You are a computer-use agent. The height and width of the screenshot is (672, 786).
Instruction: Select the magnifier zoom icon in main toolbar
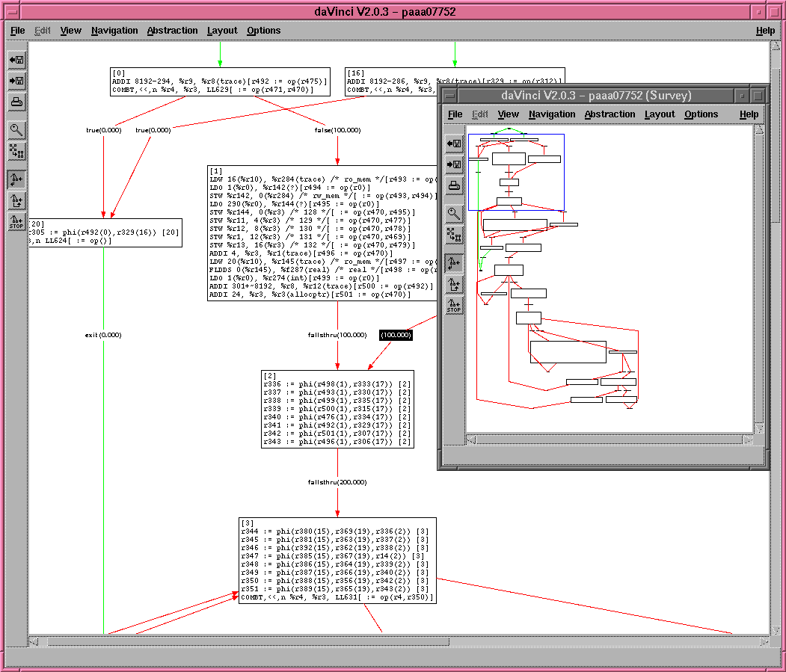click(x=16, y=129)
